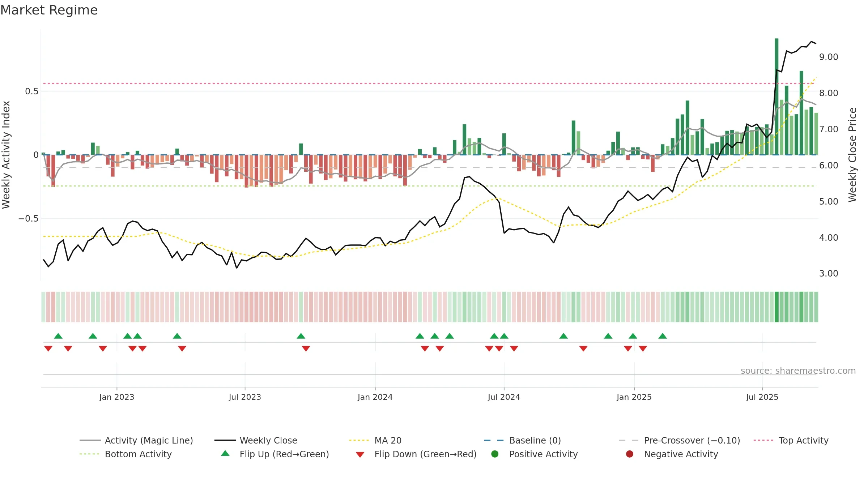Click the −0.5 activity axis tick
The image size is (868, 488).
(29, 218)
